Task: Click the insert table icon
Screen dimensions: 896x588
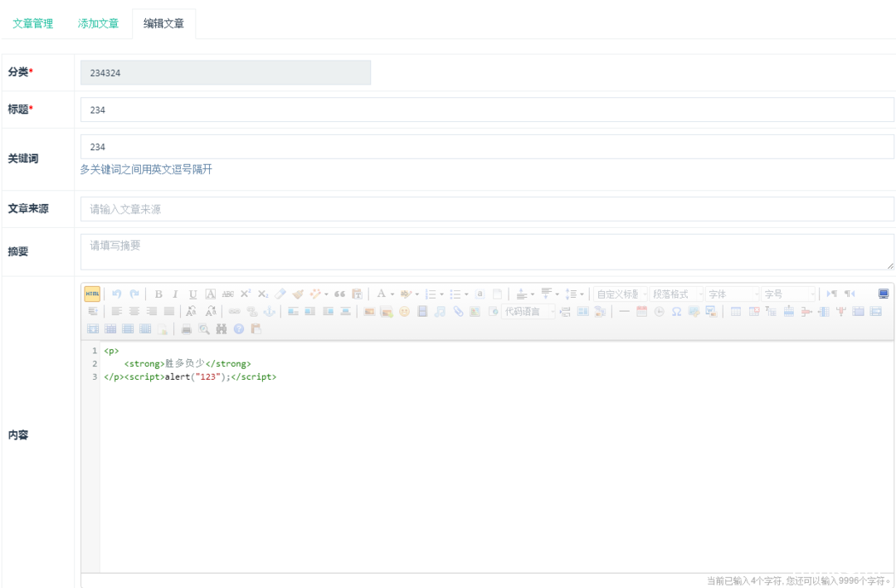Action: [736, 312]
